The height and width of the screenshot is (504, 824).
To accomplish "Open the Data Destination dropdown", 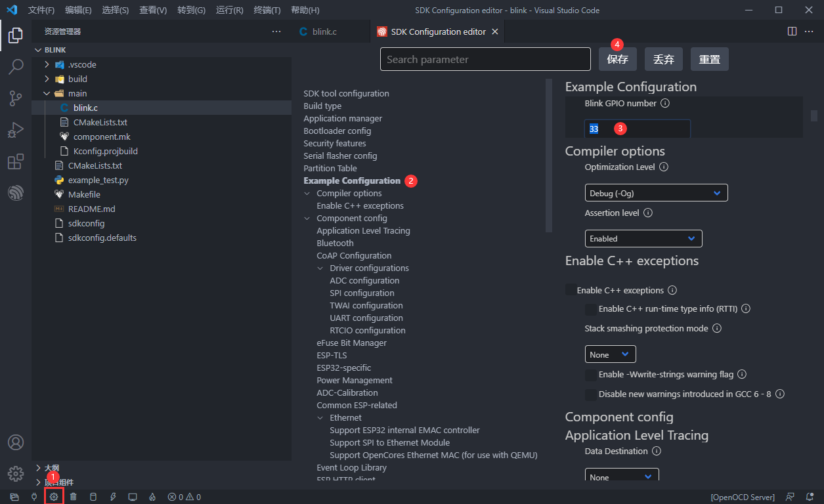I will (x=622, y=476).
